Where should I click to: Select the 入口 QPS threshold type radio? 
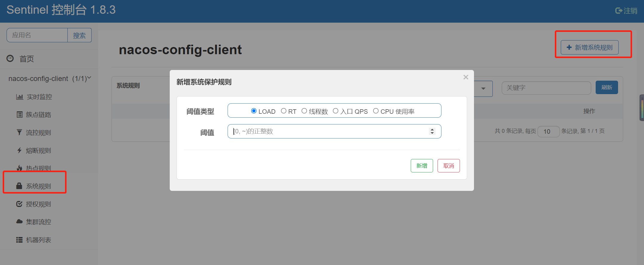[336, 111]
